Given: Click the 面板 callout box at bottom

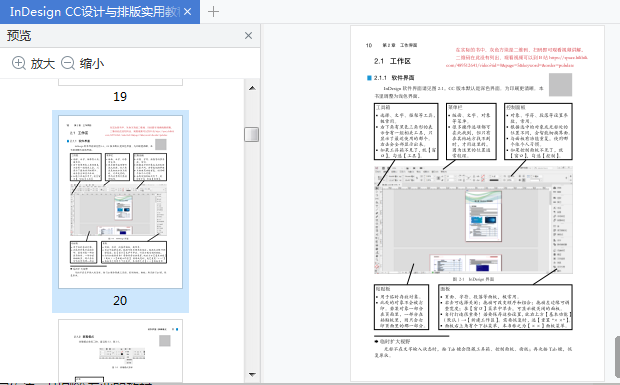Looking at the screenshot, I should tap(505, 307).
